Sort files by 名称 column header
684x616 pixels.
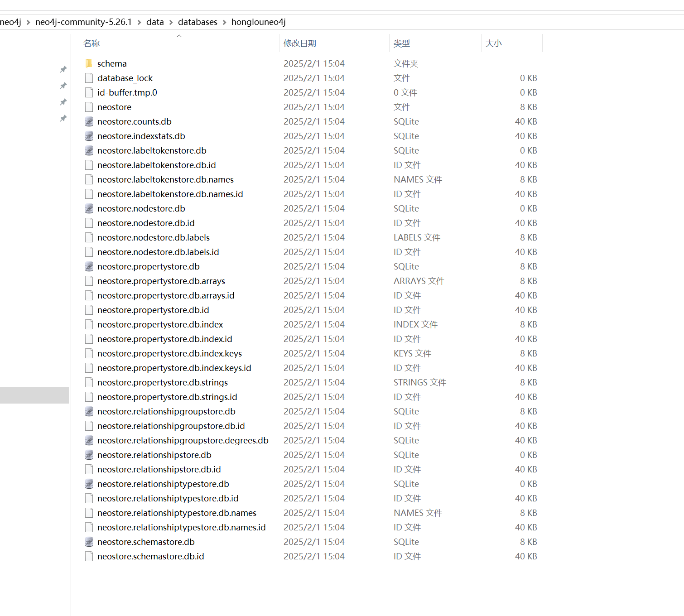coord(92,43)
